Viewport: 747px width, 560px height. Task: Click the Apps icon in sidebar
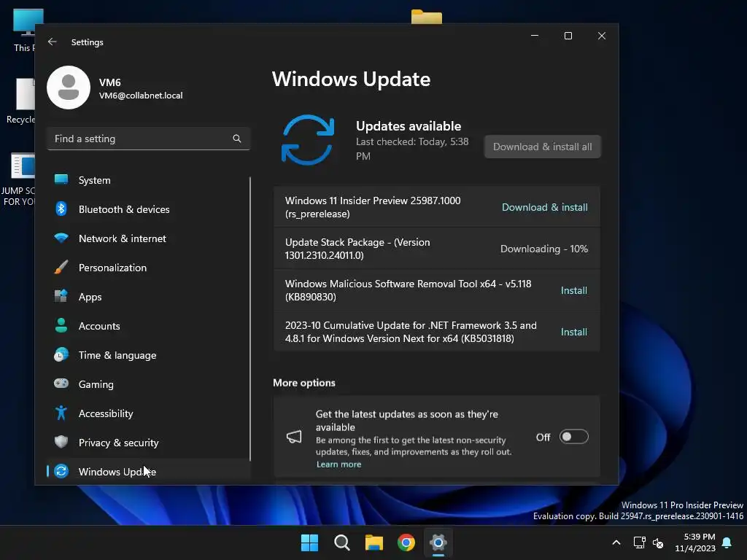point(61,296)
